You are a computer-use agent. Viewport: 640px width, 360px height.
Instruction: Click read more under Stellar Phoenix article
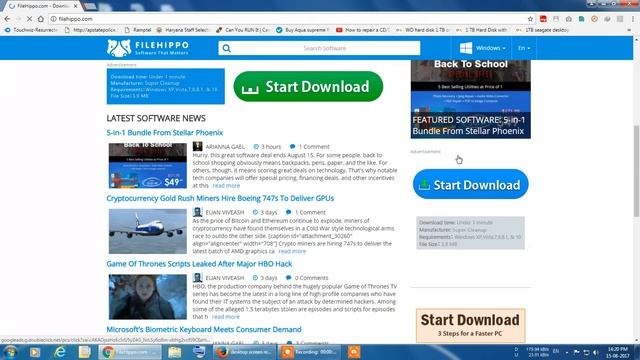(x=226, y=186)
